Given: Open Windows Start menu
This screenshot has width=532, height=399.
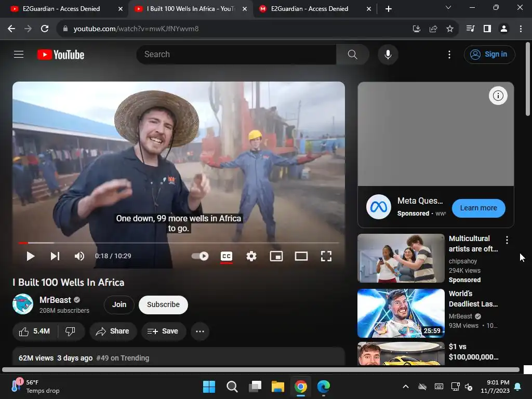Looking at the screenshot, I should click(x=209, y=387).
